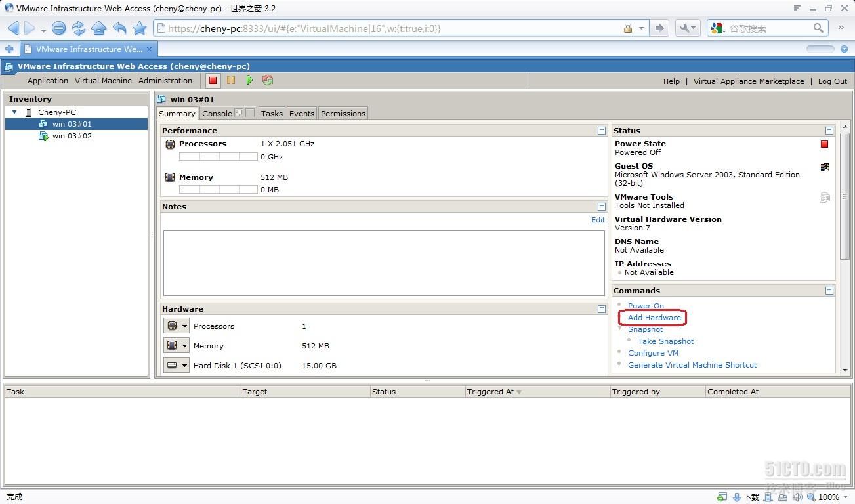855x504 pixels.
Task: Open the Administration menu
Action: [x=165, y=81]
